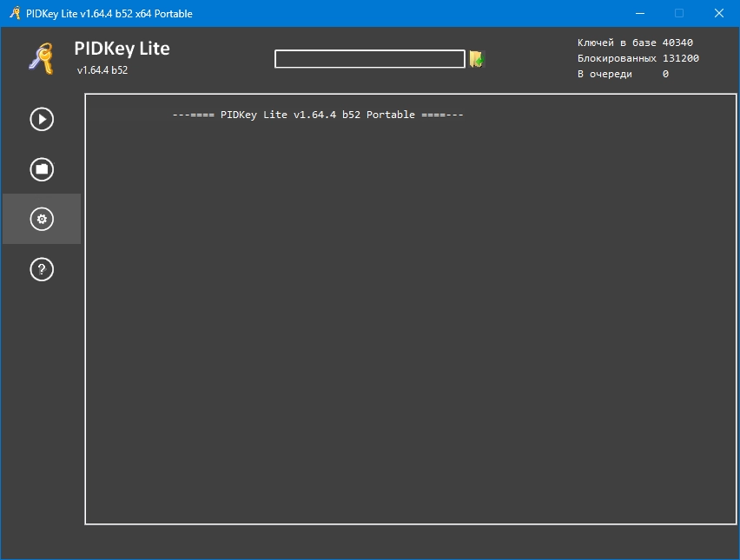The height and width of the screenshot is (560, 740).
Task: Open settings via the gear sidebar icon
Action: 42,219
